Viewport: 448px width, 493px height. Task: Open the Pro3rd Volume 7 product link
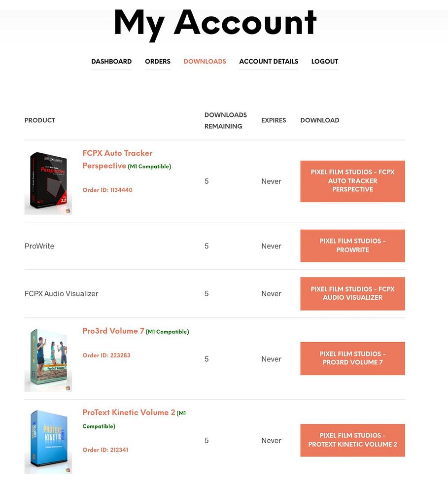coord(113,331)
